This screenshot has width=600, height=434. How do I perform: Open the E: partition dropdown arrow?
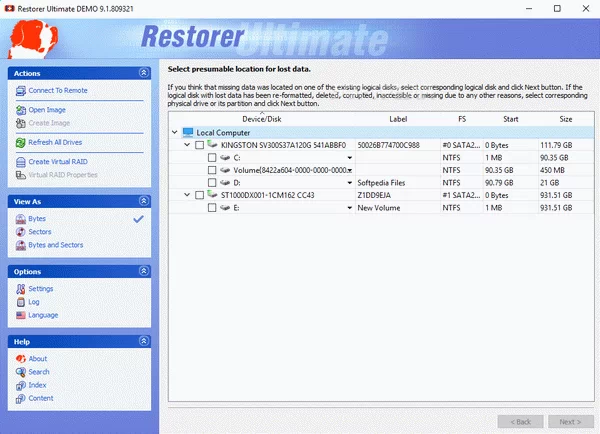click(349, 208)
